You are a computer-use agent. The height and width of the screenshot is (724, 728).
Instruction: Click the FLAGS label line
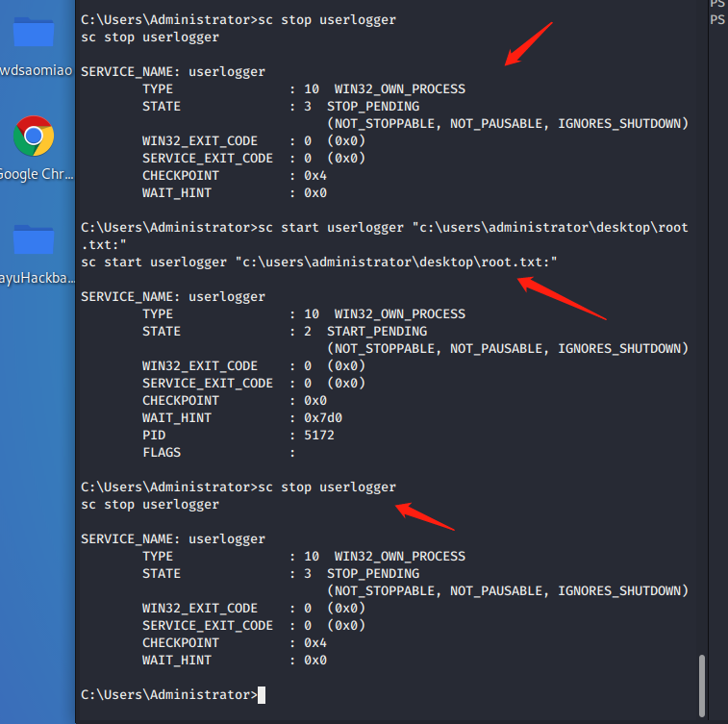coord(162,453)
